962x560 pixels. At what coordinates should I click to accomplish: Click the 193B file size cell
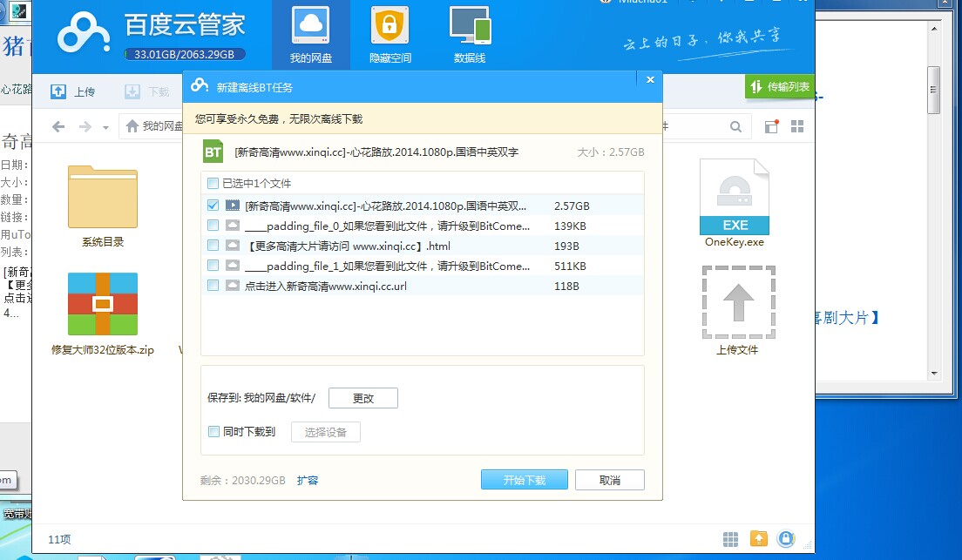coord(566,246)
